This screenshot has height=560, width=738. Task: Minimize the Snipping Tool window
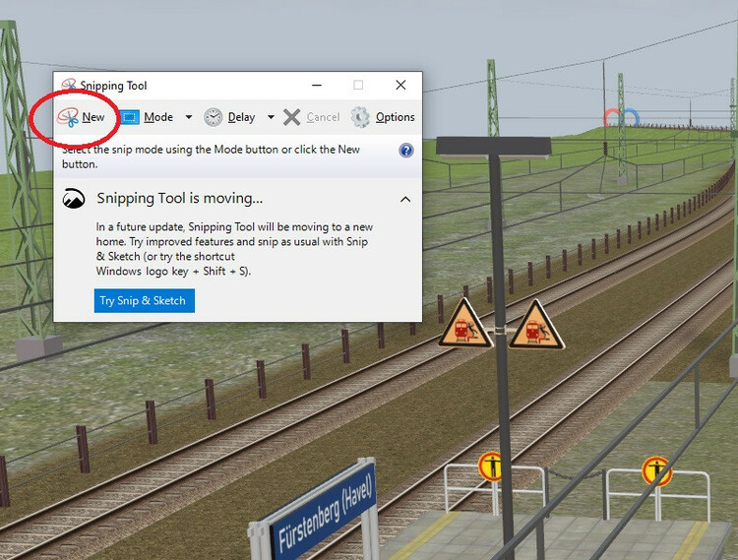(317, 86)
